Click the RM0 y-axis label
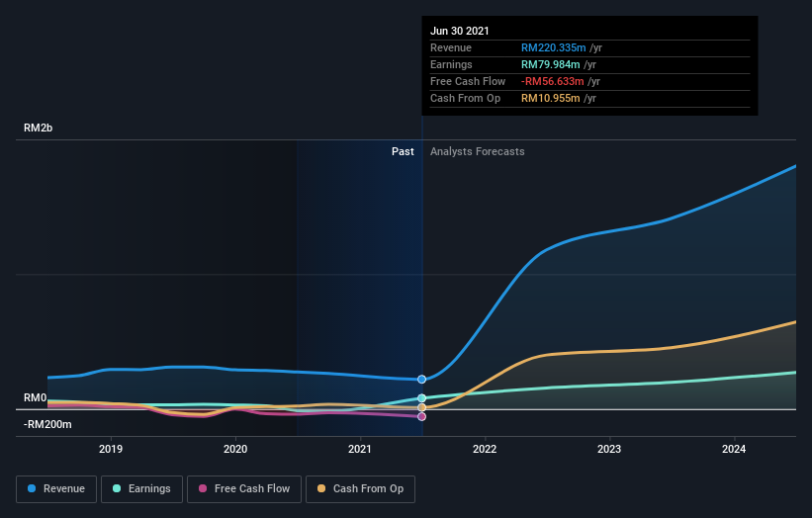 (x=36, y=398)
